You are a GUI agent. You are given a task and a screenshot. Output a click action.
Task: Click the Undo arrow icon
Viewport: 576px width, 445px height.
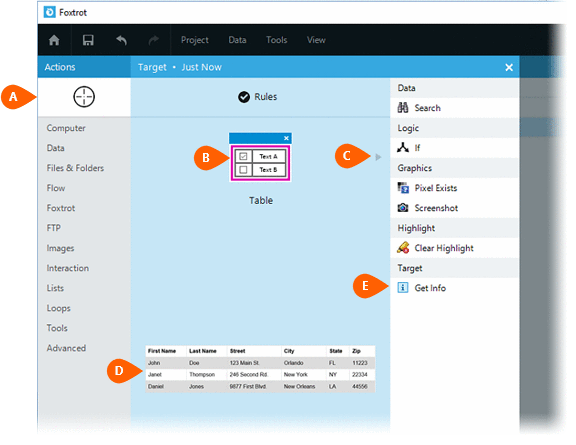click(x=122, y=40)
